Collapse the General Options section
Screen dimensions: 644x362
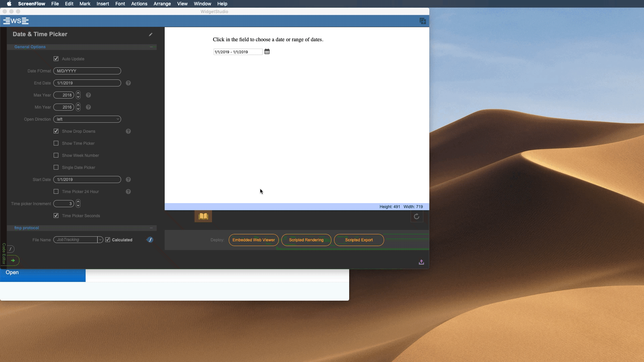point(152,47)
